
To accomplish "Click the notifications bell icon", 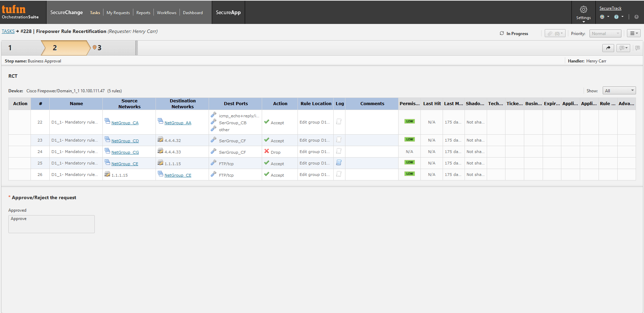I will point(636,16).
